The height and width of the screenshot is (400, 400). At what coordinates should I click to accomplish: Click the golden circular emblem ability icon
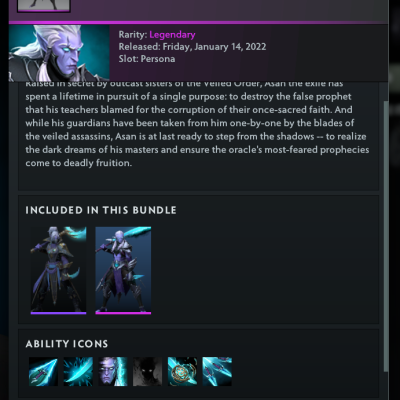point(182,371)
